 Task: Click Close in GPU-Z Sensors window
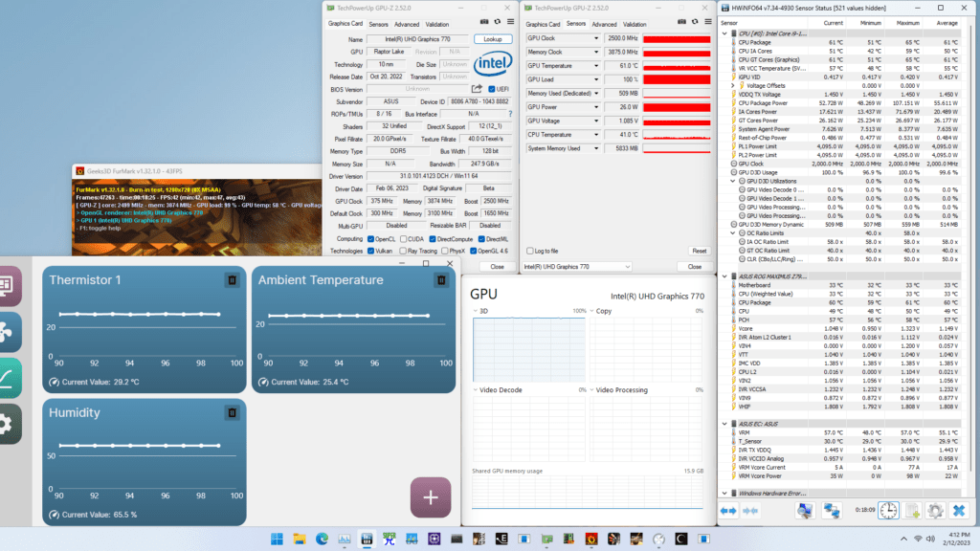[x=695, y=267]
